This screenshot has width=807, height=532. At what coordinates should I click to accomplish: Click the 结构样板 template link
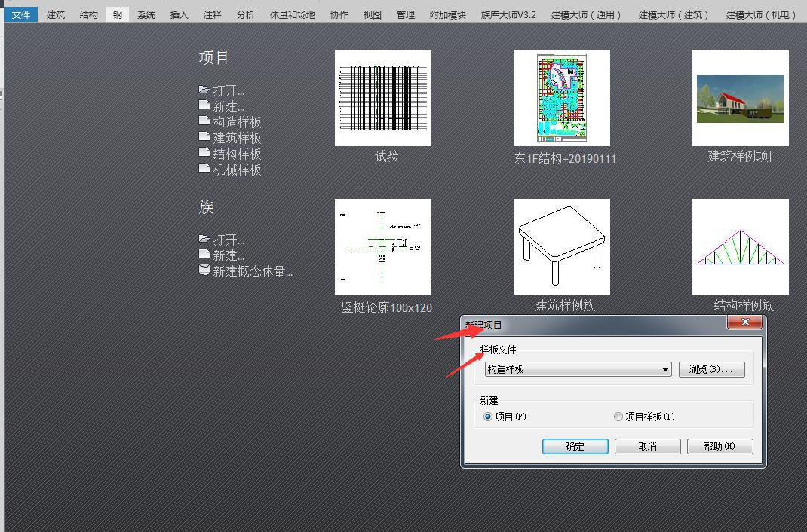[x=237, y=154]
